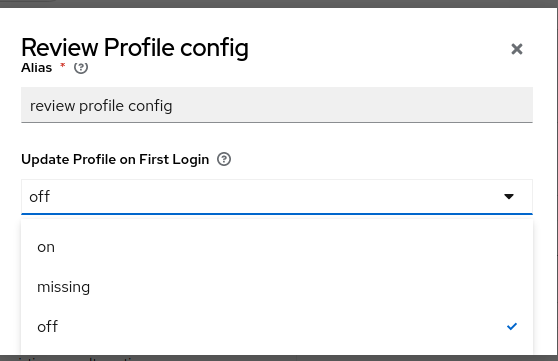
Task: Click the Alias field label
Action: (37, 67)
